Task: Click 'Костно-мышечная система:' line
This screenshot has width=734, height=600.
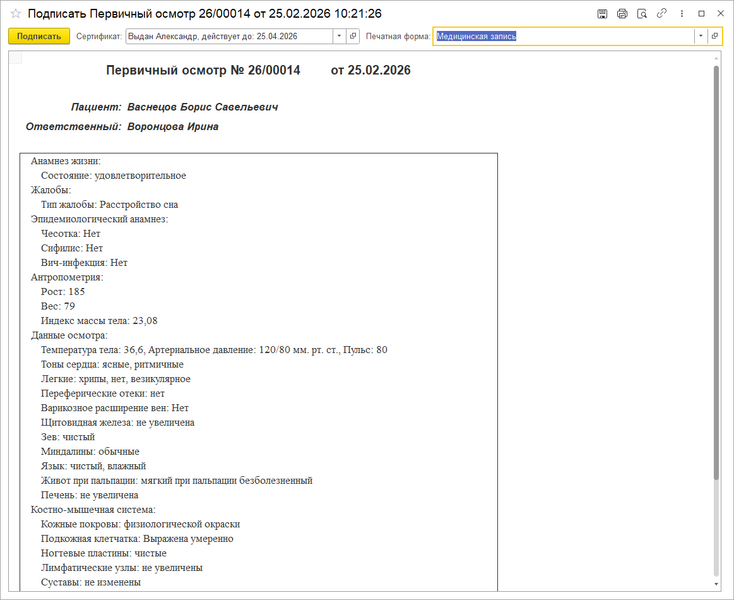Action: pos(93,509)
